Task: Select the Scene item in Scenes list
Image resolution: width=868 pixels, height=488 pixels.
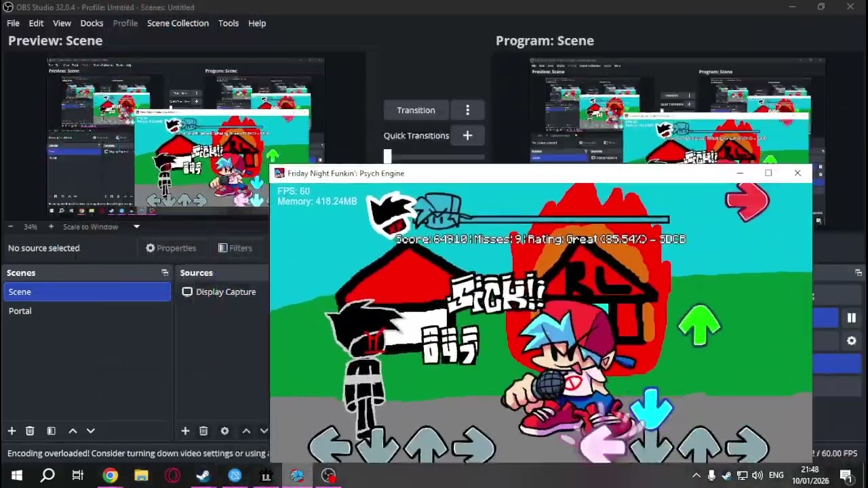Action: (x=87, y=291)
